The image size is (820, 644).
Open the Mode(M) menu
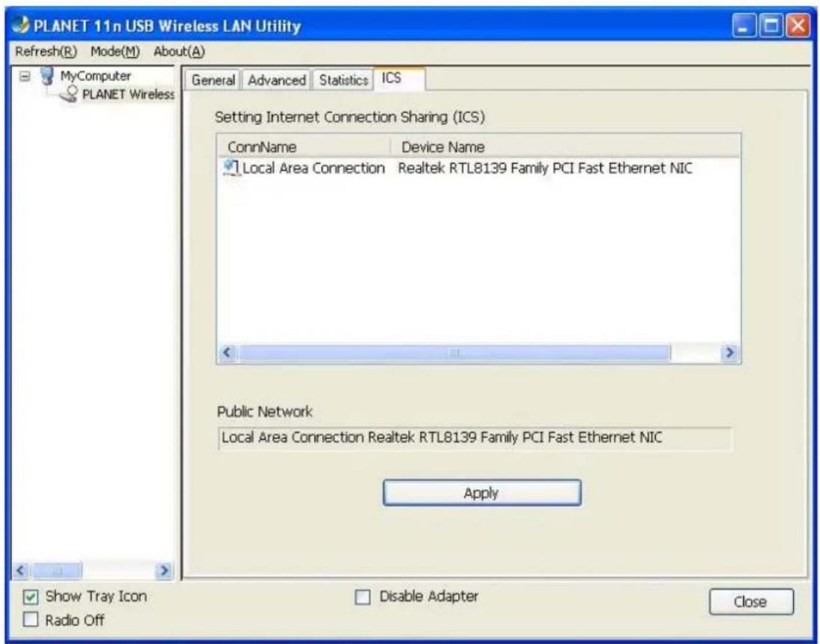[115, 51]
